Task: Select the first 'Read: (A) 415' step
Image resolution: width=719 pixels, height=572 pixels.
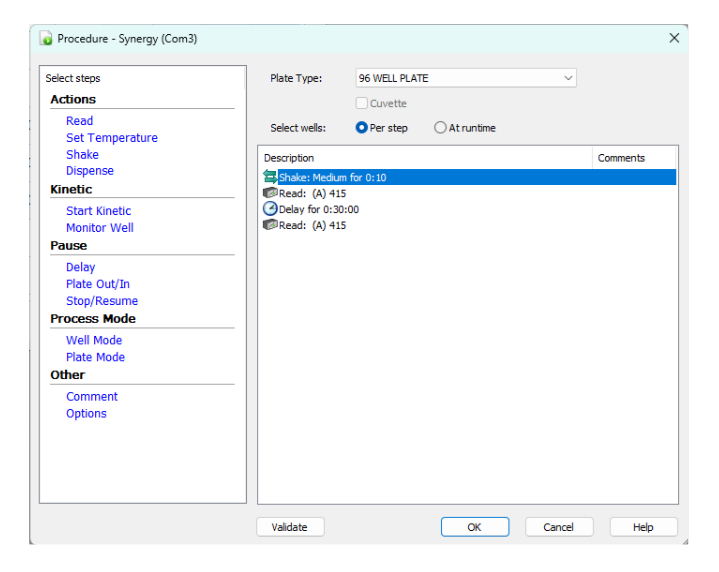Action: click(469, 193)
